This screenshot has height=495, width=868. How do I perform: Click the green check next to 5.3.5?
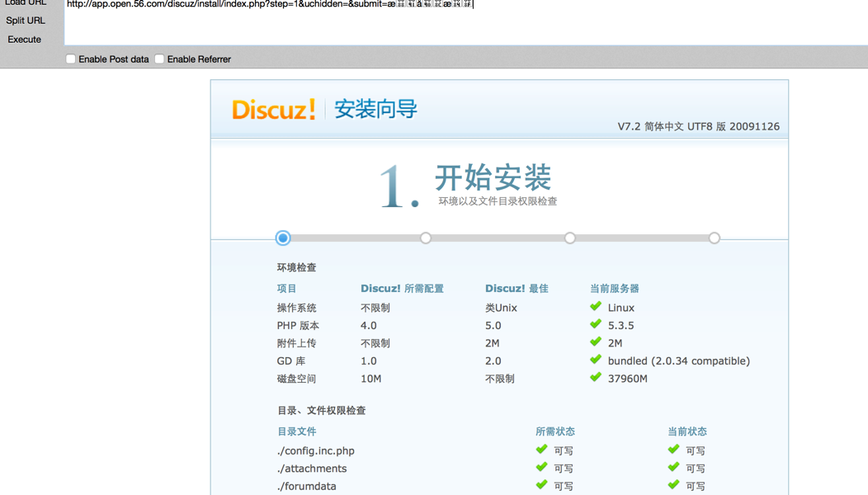(x=596, y=324)
